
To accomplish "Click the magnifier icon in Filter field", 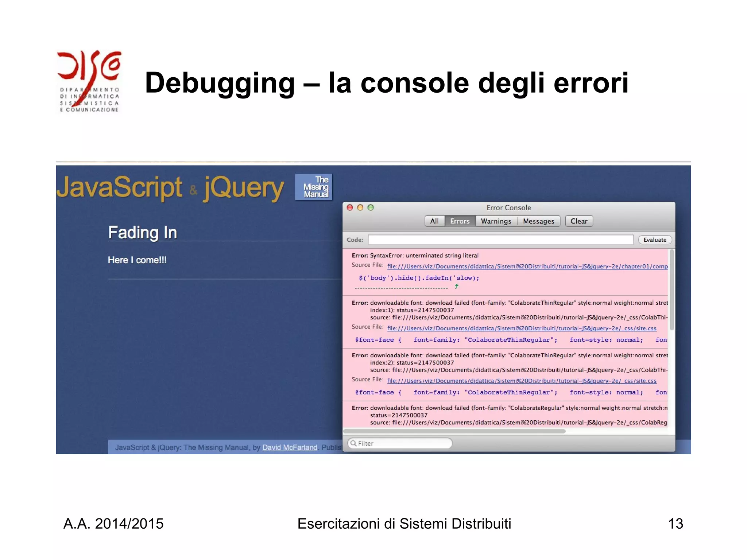I will tap(353, 443).
